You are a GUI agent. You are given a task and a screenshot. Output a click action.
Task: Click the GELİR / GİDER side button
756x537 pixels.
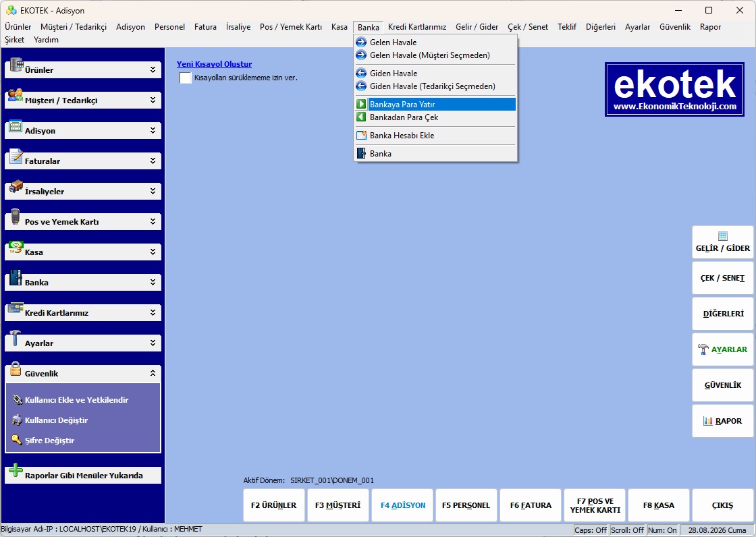pyautogui.click(x=723, y=242)
